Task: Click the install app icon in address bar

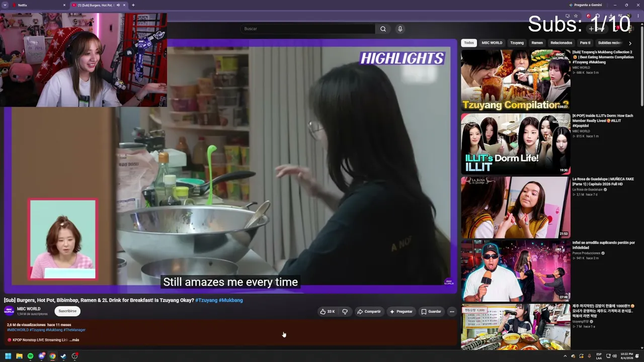Action: (568, 16)
